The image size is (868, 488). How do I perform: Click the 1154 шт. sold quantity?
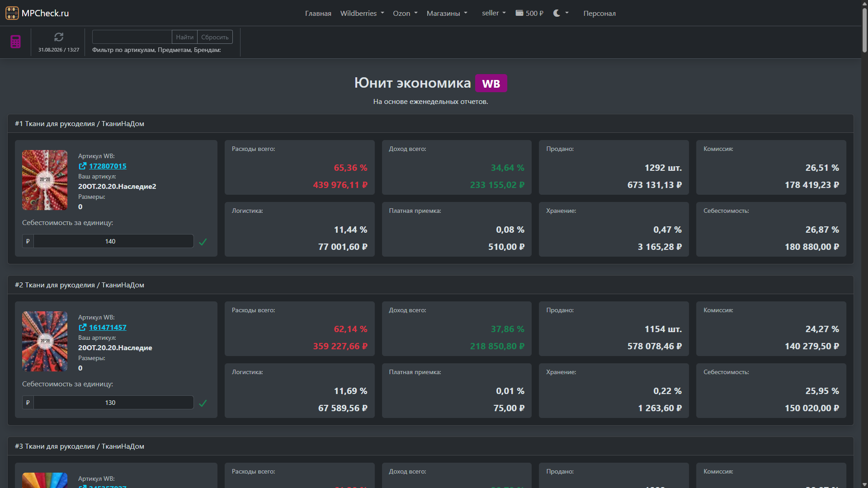click(663, 329)
